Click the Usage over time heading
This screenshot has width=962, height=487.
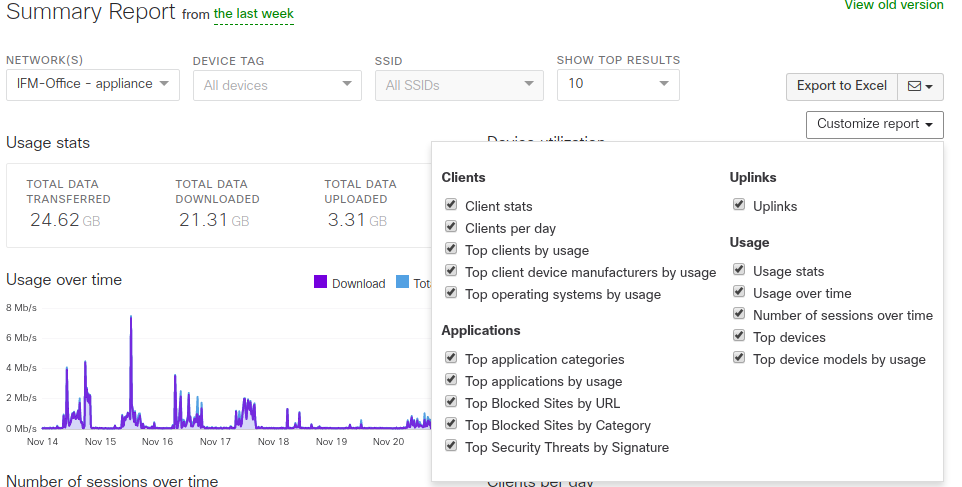pos(64,280)
